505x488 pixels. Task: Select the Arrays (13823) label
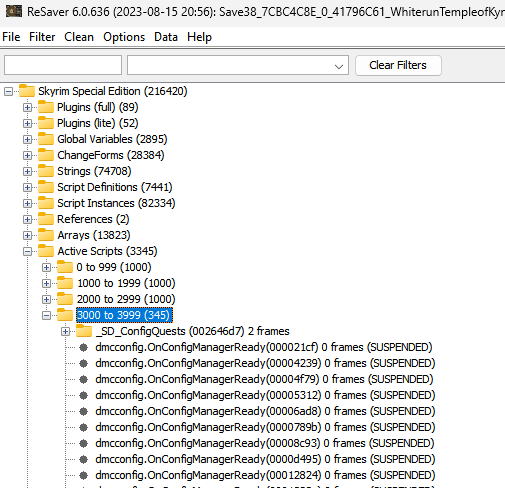pos(94,235)
